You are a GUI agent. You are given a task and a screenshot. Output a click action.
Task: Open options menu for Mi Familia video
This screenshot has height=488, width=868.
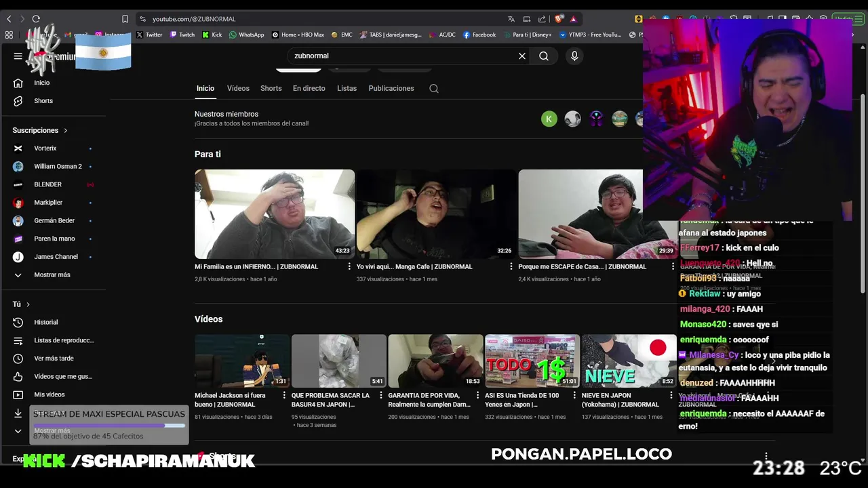(349, 267)
